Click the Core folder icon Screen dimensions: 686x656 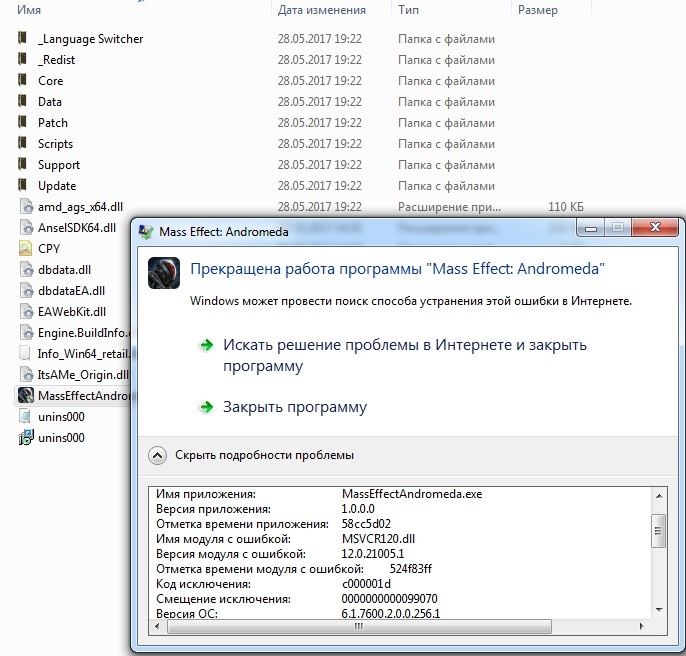tap(23, 80)
